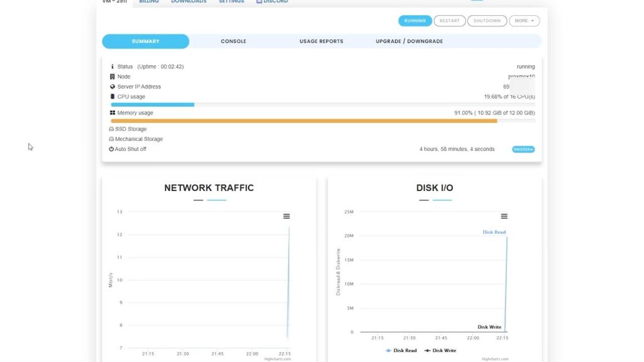Click the Status info icon
The image size is (644, 362).
112,67
